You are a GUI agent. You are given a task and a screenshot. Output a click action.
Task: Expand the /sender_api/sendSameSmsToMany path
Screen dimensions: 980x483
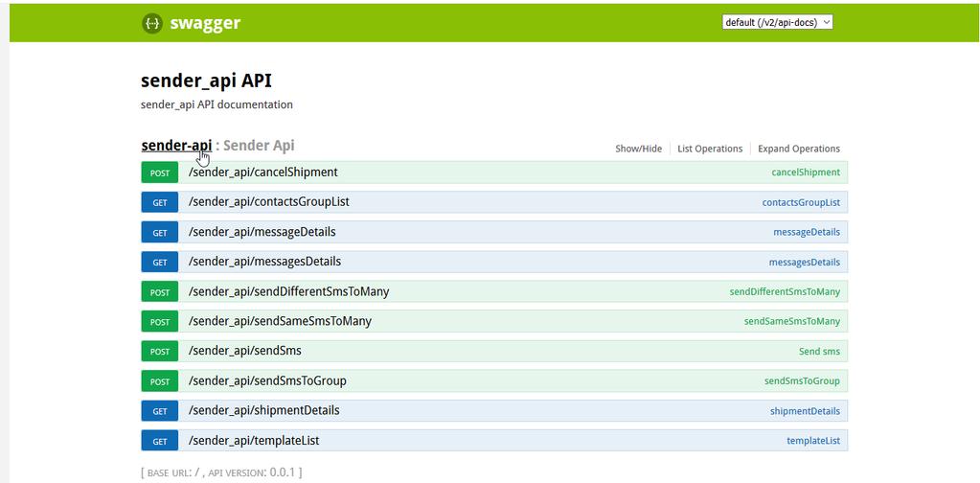pos(280,321)
